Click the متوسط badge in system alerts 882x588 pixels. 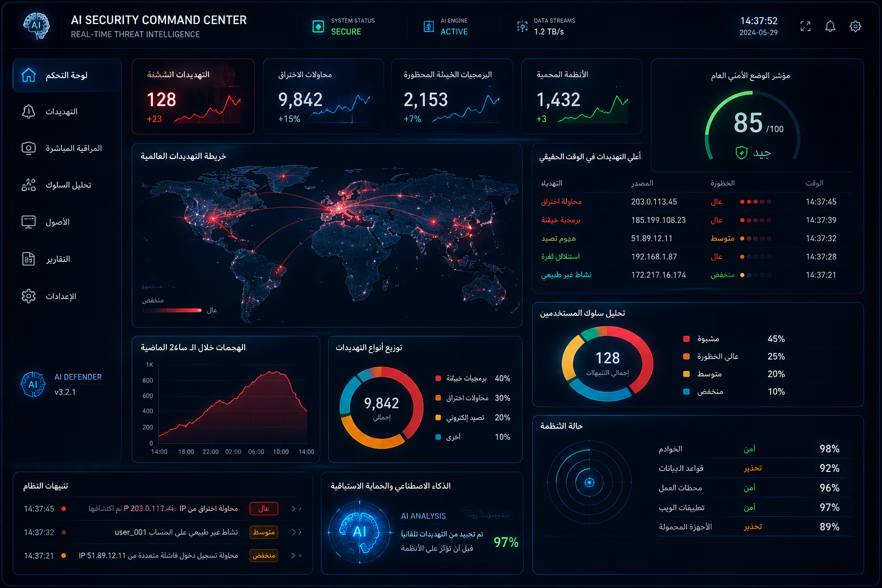pyautogui.click(x=264, y=532)
